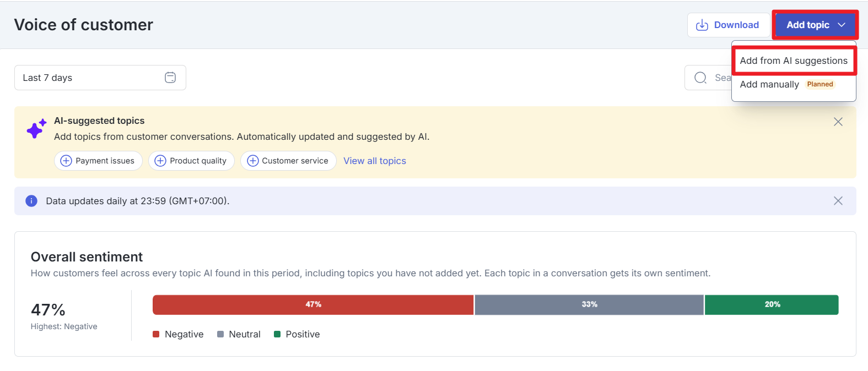
Task: Click the magnifier icon in the search box
Action: [700, 78]
